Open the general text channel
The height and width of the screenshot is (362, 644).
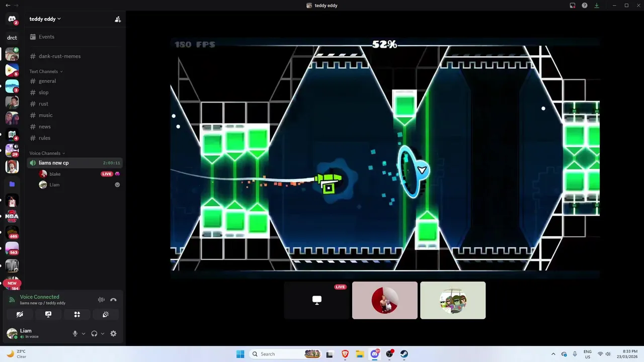[x=75, y=81]
